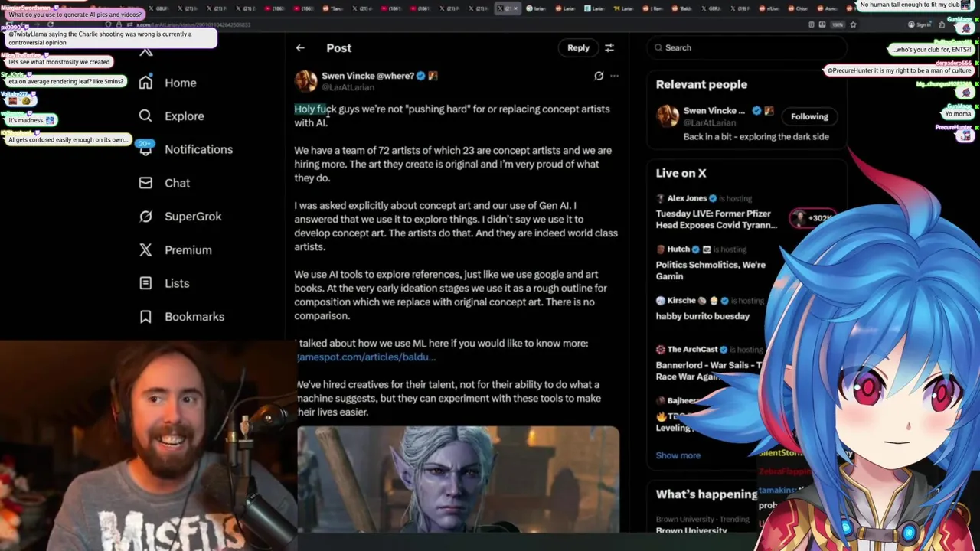Open the Baldur's Gate character image
The height and width of the screenshot is (551, 980).
coord(458,479)
